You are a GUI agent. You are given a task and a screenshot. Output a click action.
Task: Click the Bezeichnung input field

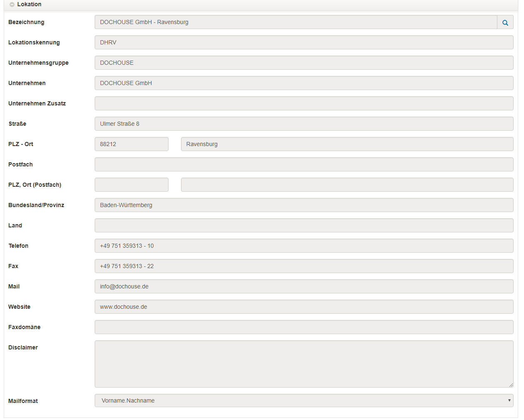295,22
